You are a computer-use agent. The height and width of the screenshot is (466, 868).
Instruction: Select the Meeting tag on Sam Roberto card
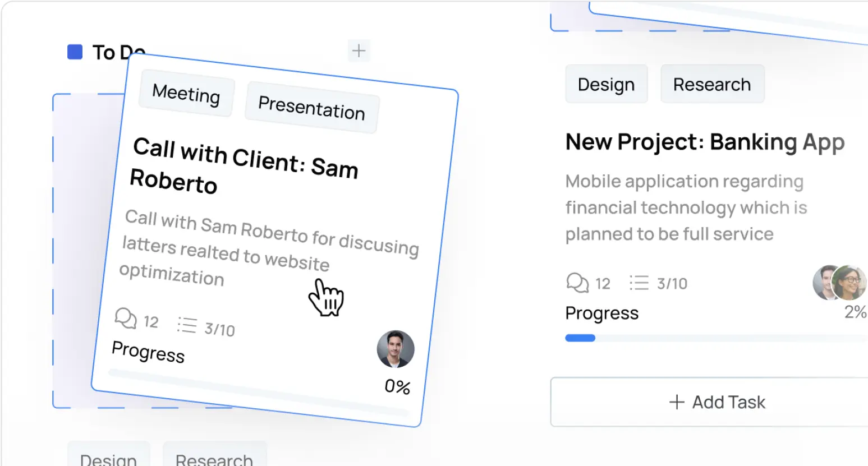[186, 95]
